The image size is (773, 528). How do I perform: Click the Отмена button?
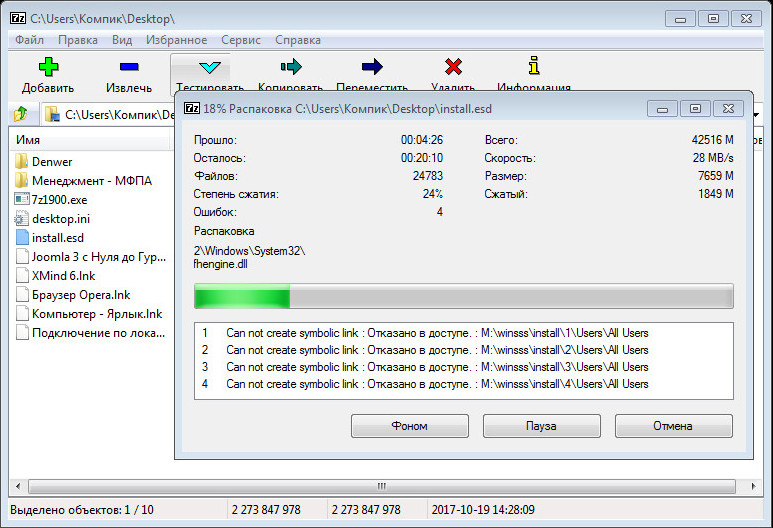(673, 425)
